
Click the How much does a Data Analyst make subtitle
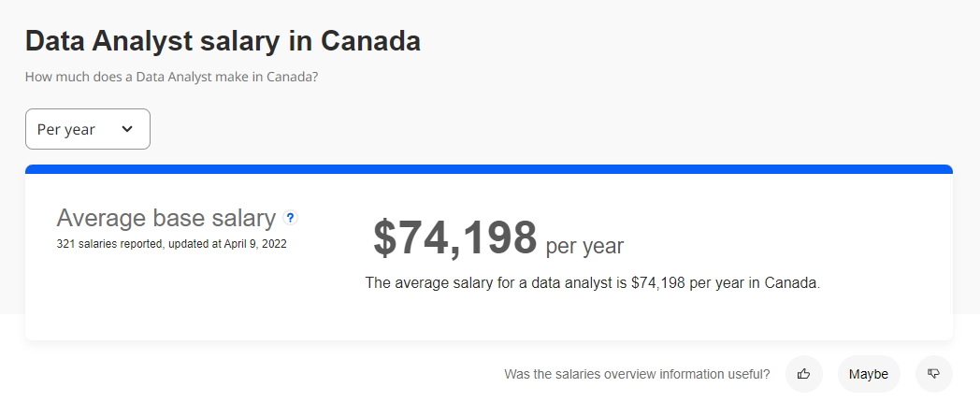pyautogui.click(x=172, y=78)
